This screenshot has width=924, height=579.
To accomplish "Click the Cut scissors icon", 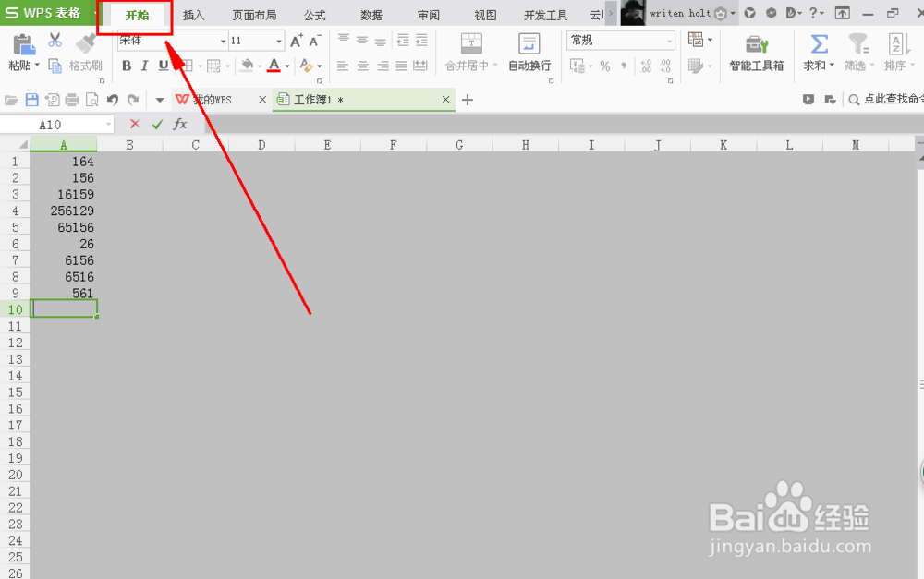I will (55, 40).
